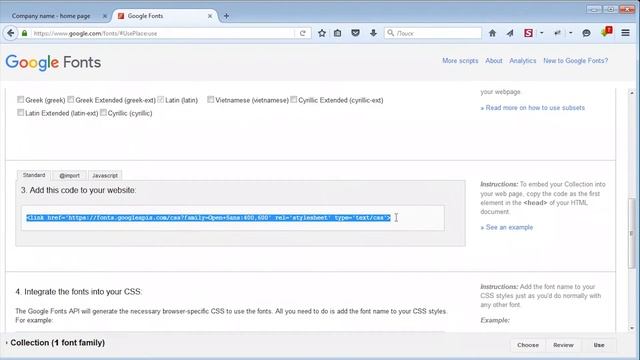
Task: Enable the Latin Extended (latin-ext) checkbox
Action: click(x=20, y=113)
